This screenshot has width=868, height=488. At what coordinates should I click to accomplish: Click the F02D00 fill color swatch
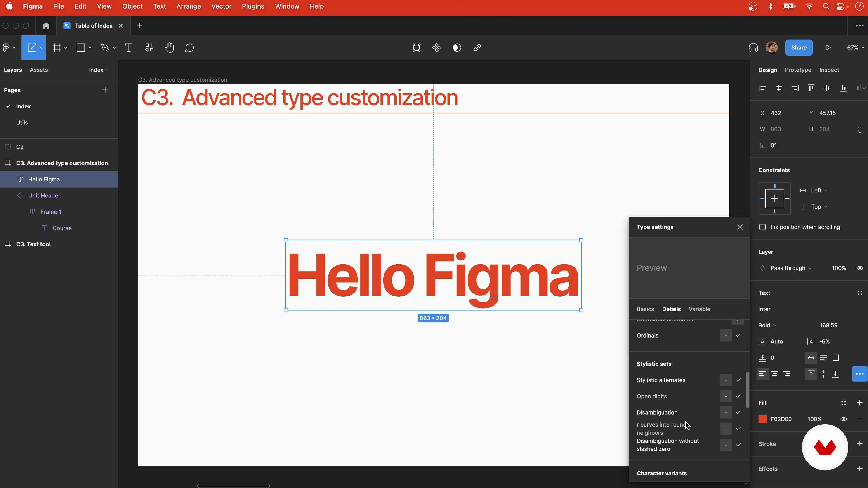[x=762, y=419]
